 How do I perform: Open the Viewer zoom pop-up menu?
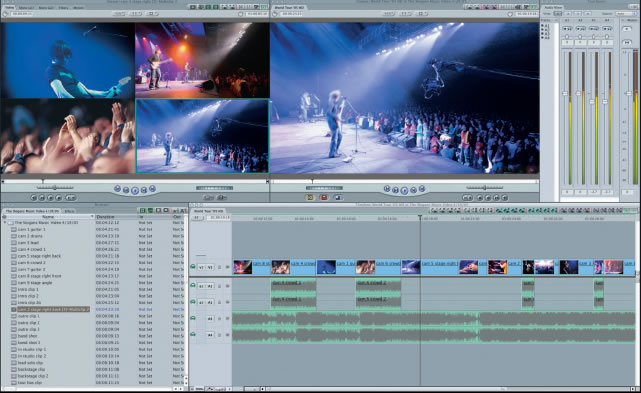119,13
